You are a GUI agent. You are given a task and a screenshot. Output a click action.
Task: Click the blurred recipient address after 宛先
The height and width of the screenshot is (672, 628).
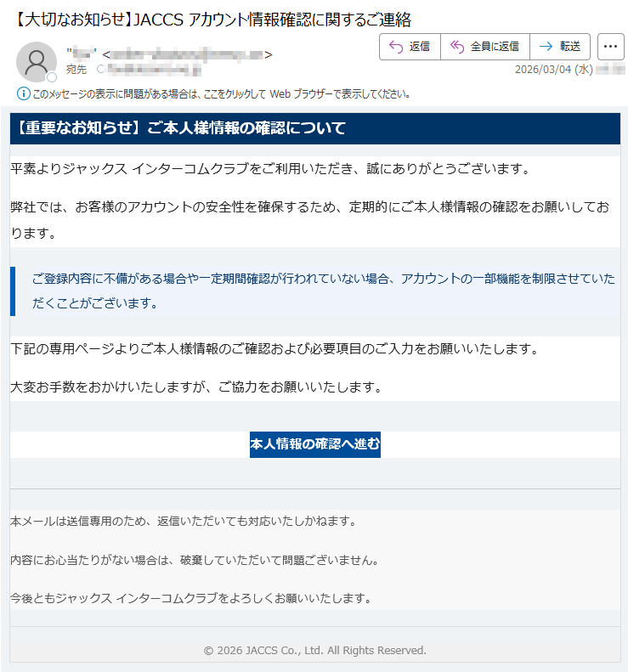[x=154, y=70]
